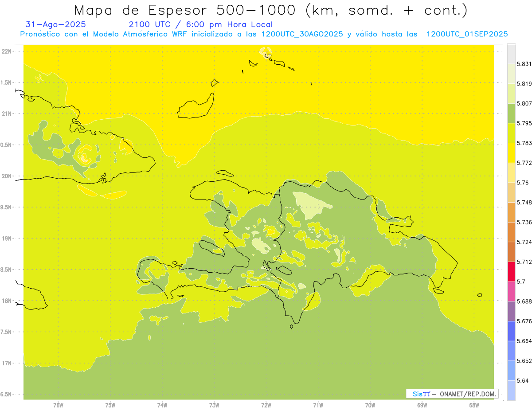Click the 75W longitude axis label

[110, 405]
